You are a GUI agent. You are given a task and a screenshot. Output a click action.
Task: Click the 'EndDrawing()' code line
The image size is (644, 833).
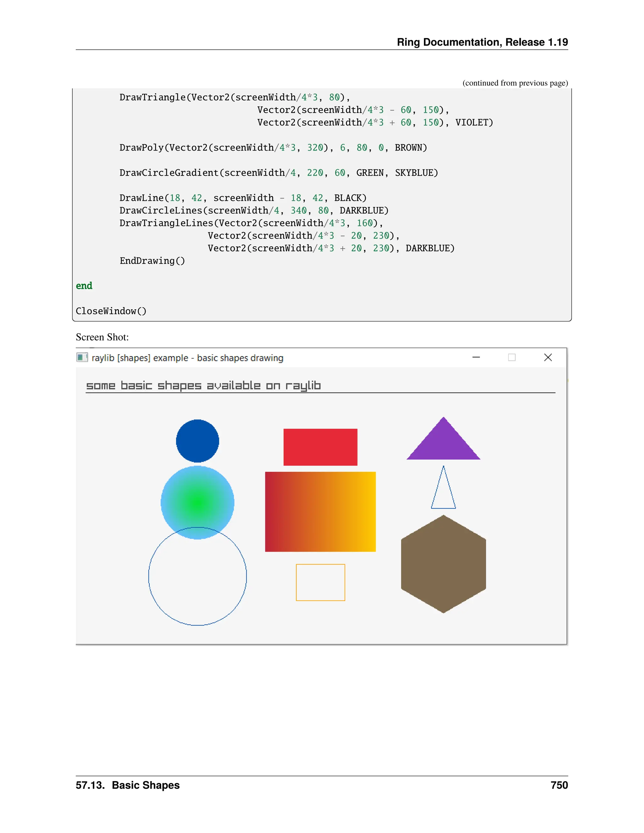(x=152, y=261)
